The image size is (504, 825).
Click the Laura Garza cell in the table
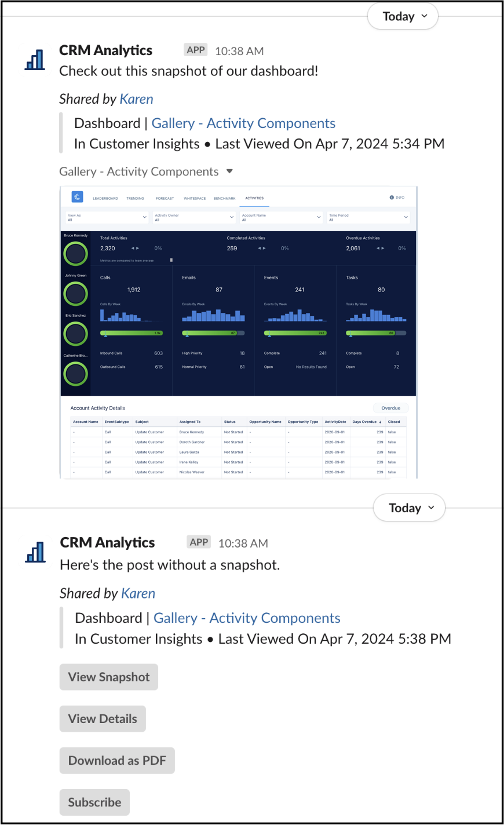pos(189,452)
